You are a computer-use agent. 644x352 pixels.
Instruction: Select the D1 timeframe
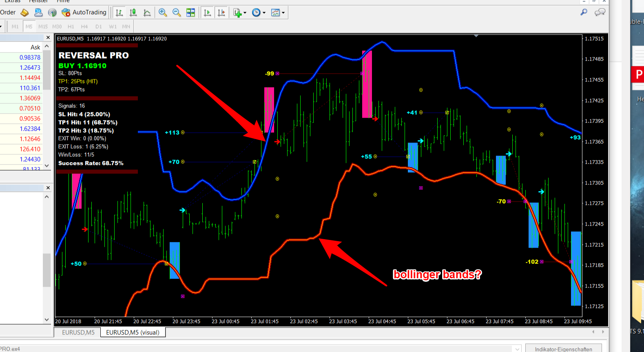98,26
